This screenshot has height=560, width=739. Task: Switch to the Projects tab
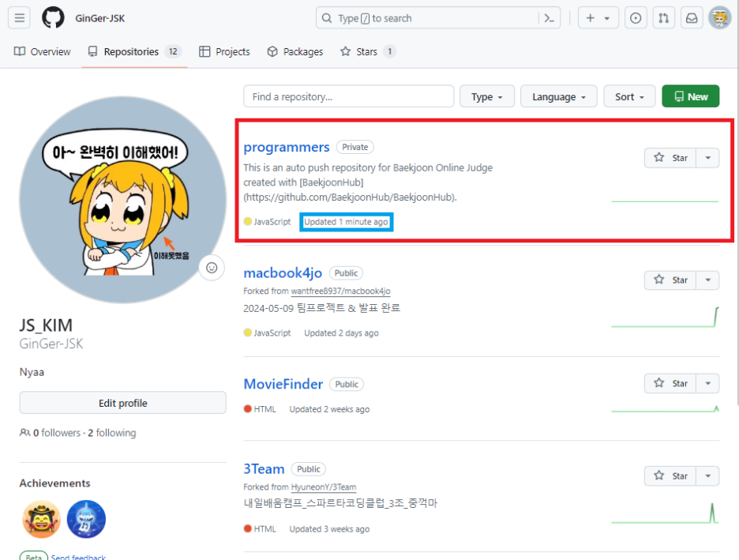click(x=224, y=51)
